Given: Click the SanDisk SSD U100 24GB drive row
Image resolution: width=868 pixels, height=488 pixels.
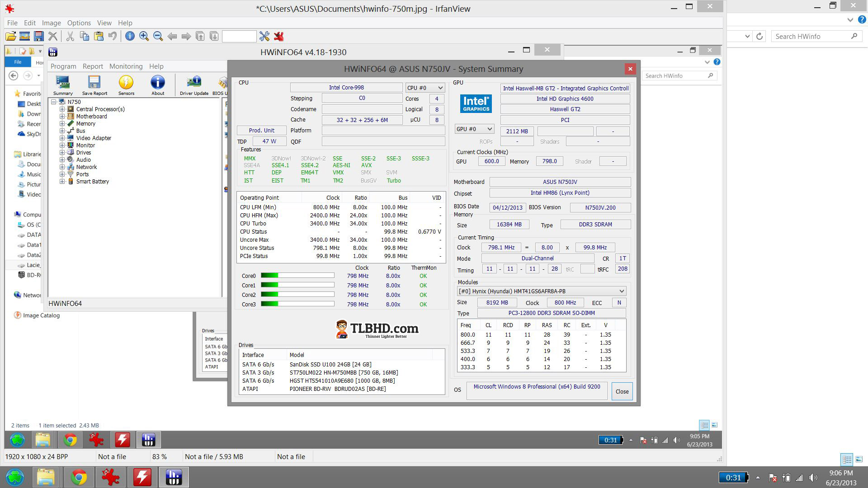Looking at the screenshot, I should (x=342, y=365).
